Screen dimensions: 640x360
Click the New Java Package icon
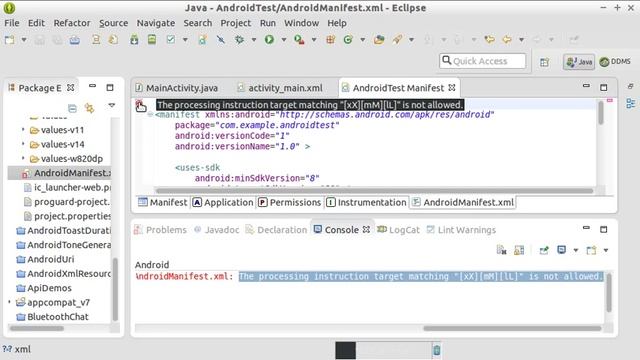[x=330, y=40]
